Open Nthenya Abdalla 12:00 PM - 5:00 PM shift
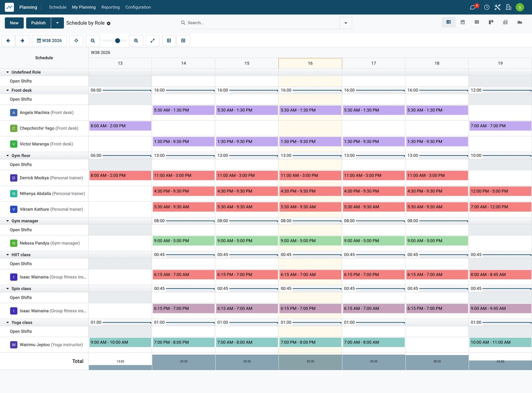Image resolution: width=532 pixels, height=393 pixels. click(x=500, y=191)
